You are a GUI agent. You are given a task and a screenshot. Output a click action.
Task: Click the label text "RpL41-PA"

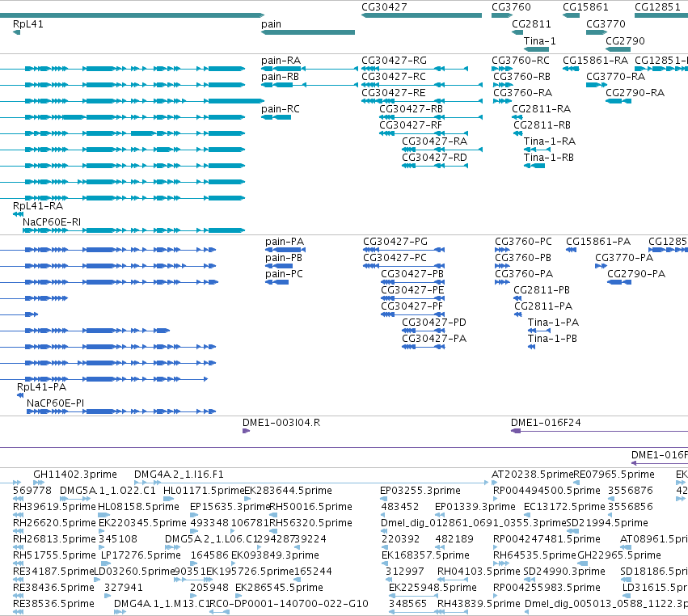click(42, 387)
